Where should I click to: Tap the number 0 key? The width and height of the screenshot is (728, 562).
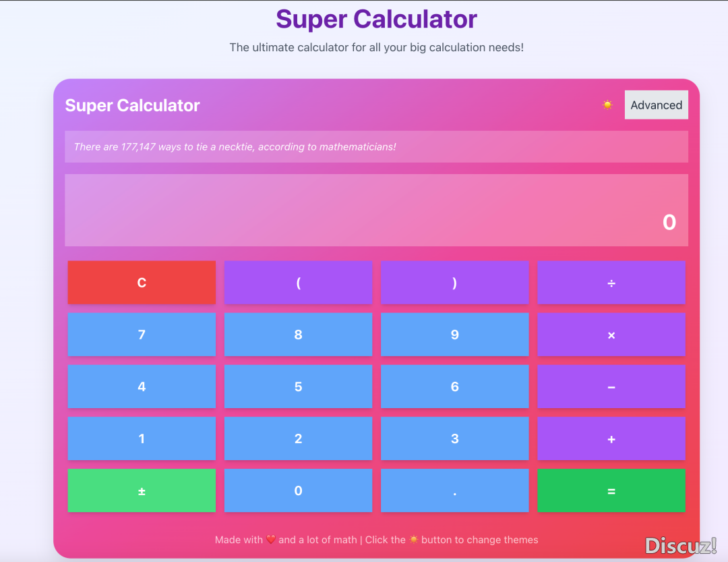click(x=298, y=490)
